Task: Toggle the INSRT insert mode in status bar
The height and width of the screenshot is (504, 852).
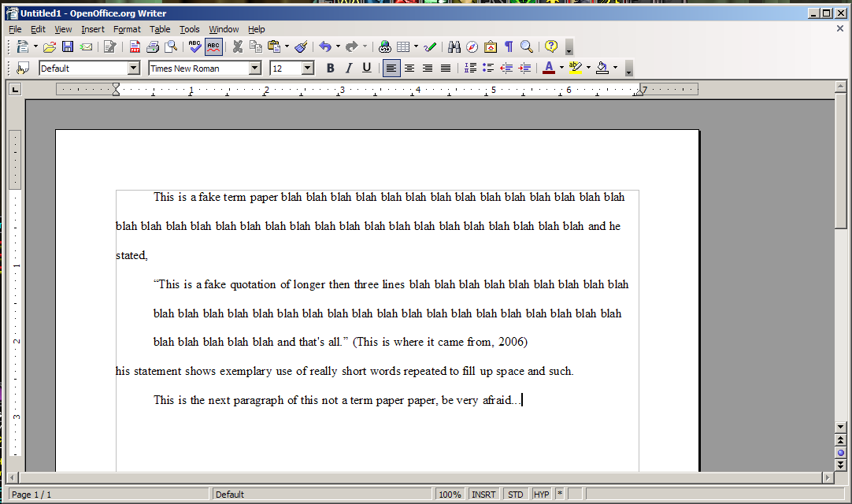Action: tap(483, 495)
